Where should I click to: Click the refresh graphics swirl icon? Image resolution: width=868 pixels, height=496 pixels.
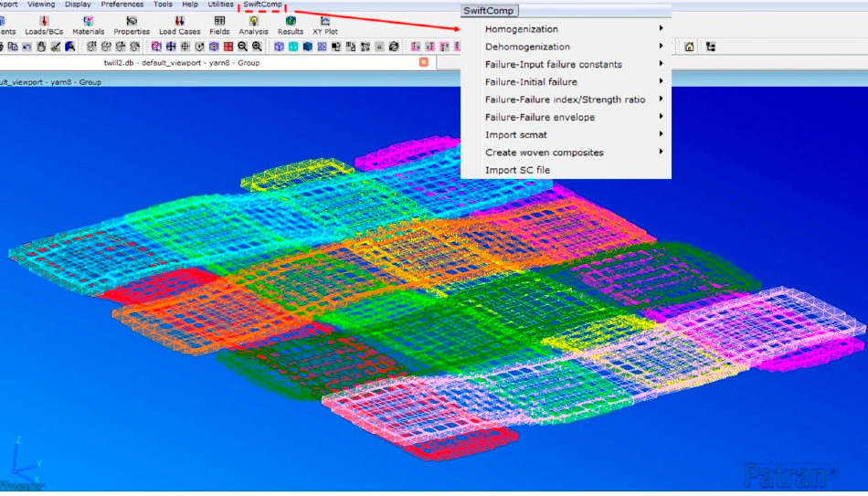point(394,47)
